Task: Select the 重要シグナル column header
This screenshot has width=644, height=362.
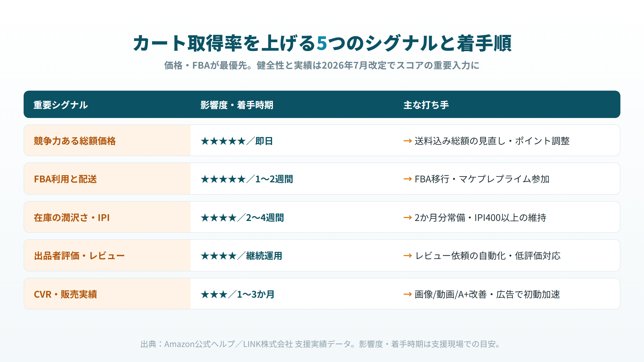Action: tap(61, 105)
